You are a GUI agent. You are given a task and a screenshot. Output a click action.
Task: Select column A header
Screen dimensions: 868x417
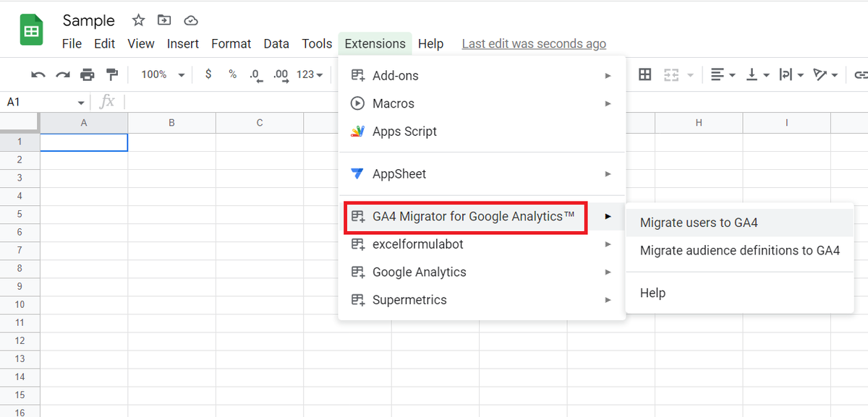pos(84,123)
